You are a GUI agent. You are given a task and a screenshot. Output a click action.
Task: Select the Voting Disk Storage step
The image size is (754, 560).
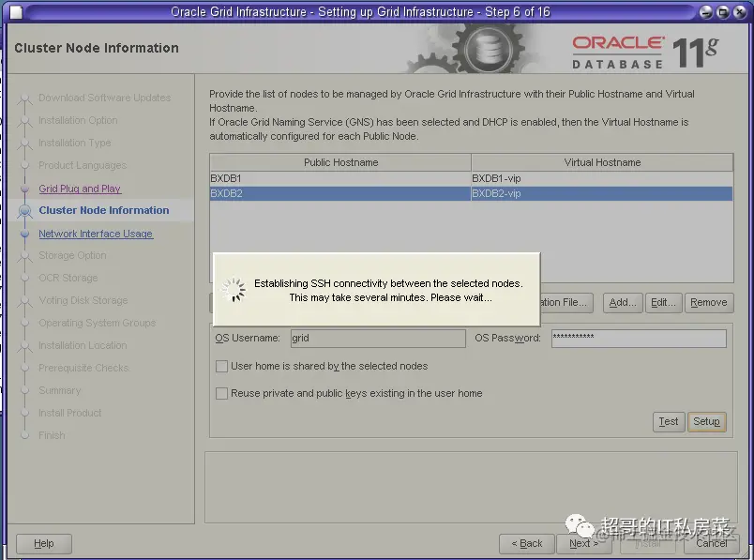[x=83, y=301]
